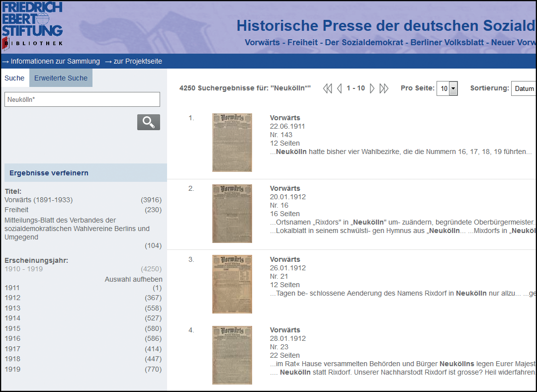Click the date 22.06.1911
The width and height of the screenshot is (537, 392).
tap(287, 126)
